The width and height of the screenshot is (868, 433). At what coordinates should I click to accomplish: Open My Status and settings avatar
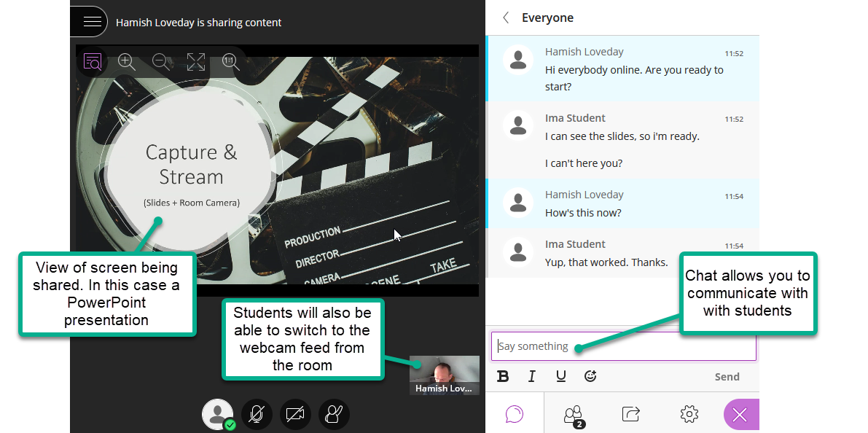tap(218, 414)
